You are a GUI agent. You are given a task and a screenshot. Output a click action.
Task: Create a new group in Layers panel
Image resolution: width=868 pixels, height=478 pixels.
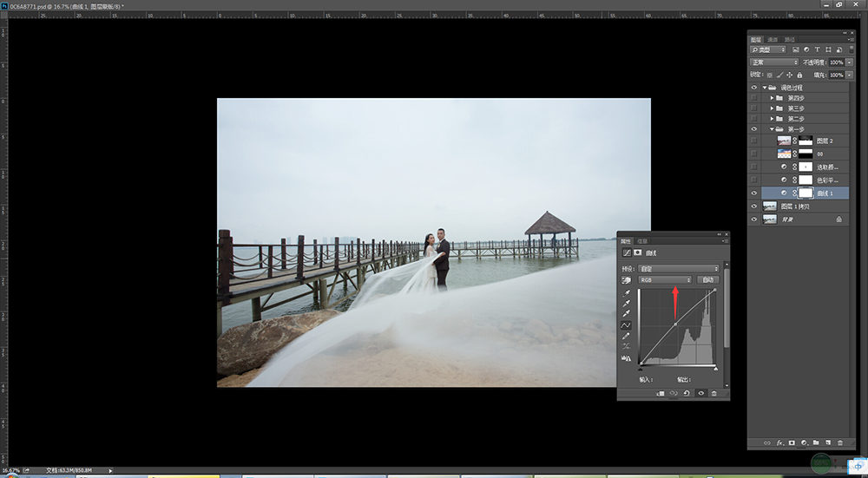[x=816, y=442]
